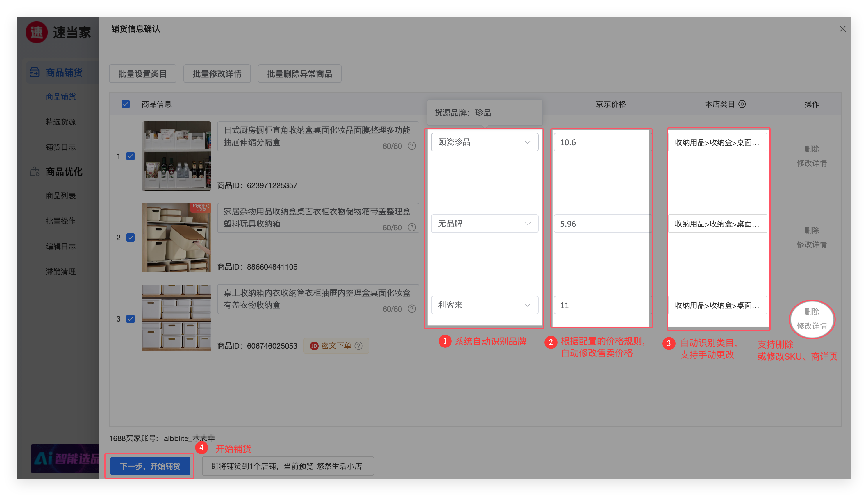Image resolution: width=868 pixels, height=496 pixels.
Task: Click the 10.6 京东价格 input field
Action: (x=601, y=142)
